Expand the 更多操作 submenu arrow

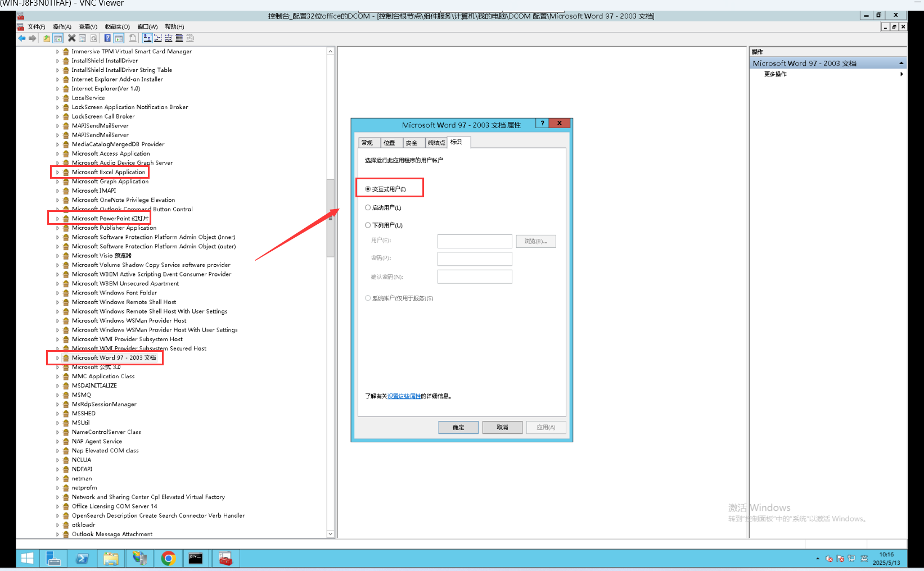click(x=902, y=74)
